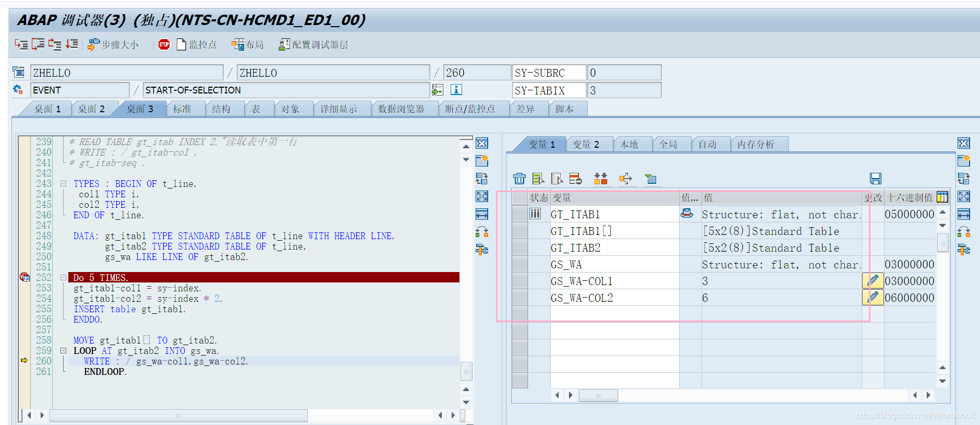Screen dimensions: 980x425
Task: Close the source code tool
Action: pos(482,143)
